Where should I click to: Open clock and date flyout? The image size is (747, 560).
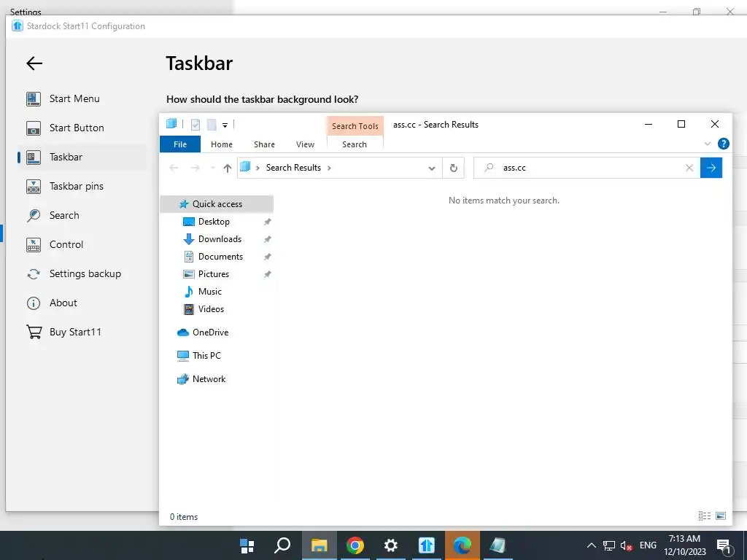[684, 545]
